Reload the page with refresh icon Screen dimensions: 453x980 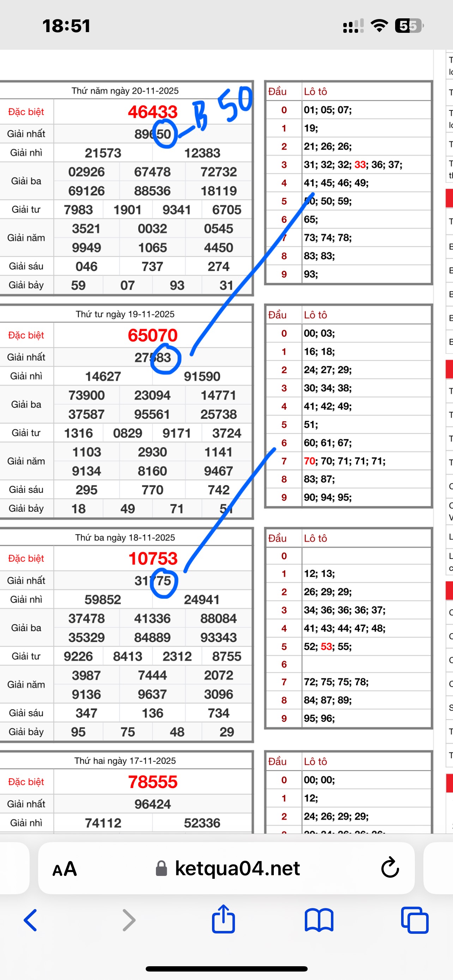[390, 868]
